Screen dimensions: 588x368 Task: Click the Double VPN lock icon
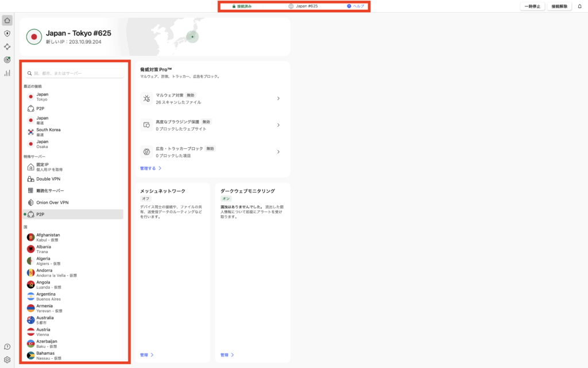(31, 179)
